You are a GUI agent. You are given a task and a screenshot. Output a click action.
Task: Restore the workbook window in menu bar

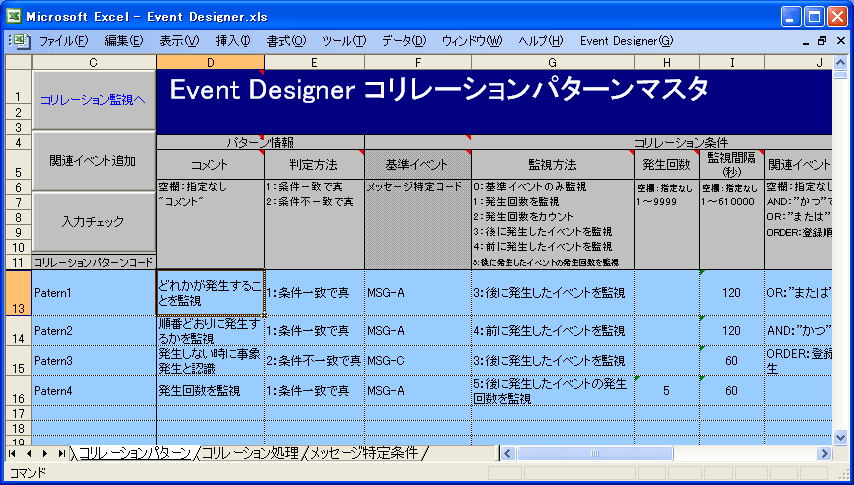coord(822,41)
